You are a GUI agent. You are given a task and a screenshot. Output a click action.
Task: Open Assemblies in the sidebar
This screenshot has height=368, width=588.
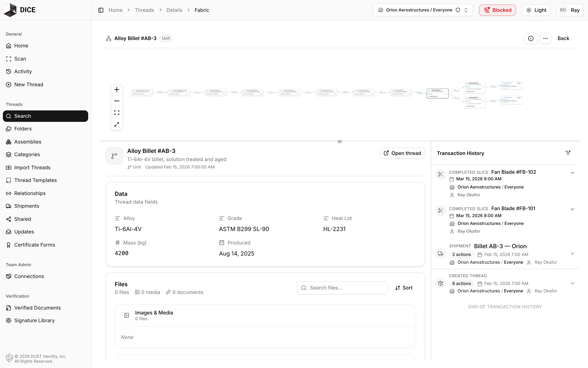pos(46,142)
